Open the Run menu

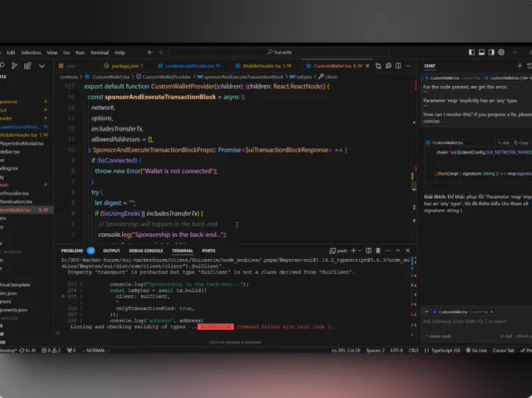(80, 52)
